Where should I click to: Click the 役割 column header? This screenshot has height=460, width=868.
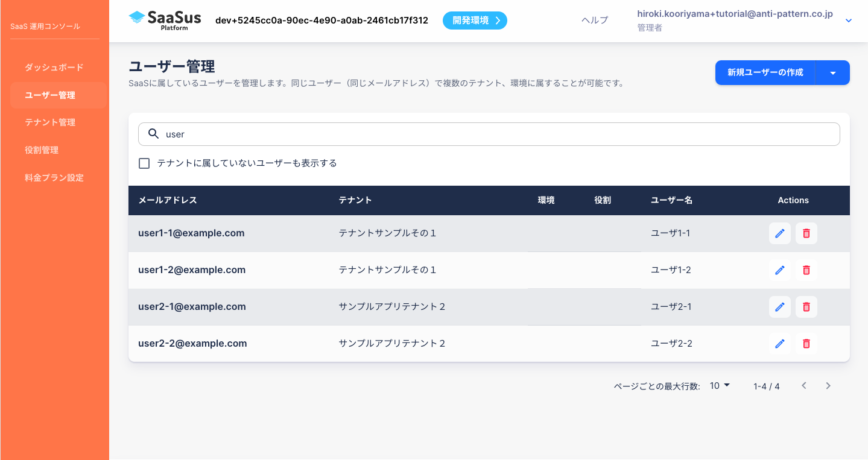tap(603, 200)
